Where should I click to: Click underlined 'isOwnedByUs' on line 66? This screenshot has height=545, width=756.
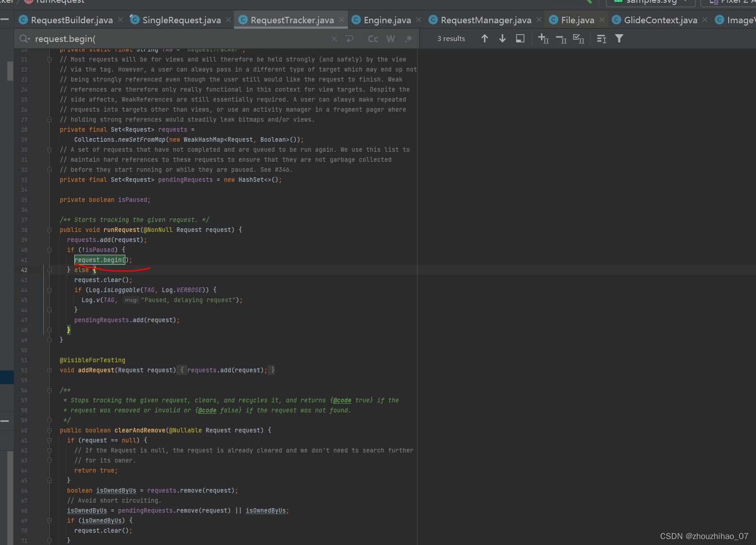tap(116, 491)
